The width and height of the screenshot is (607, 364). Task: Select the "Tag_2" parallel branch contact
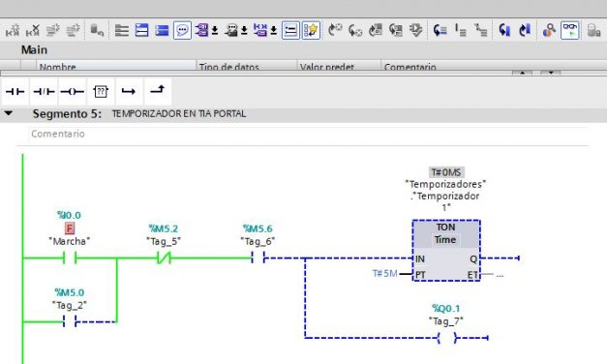point(70,321)
